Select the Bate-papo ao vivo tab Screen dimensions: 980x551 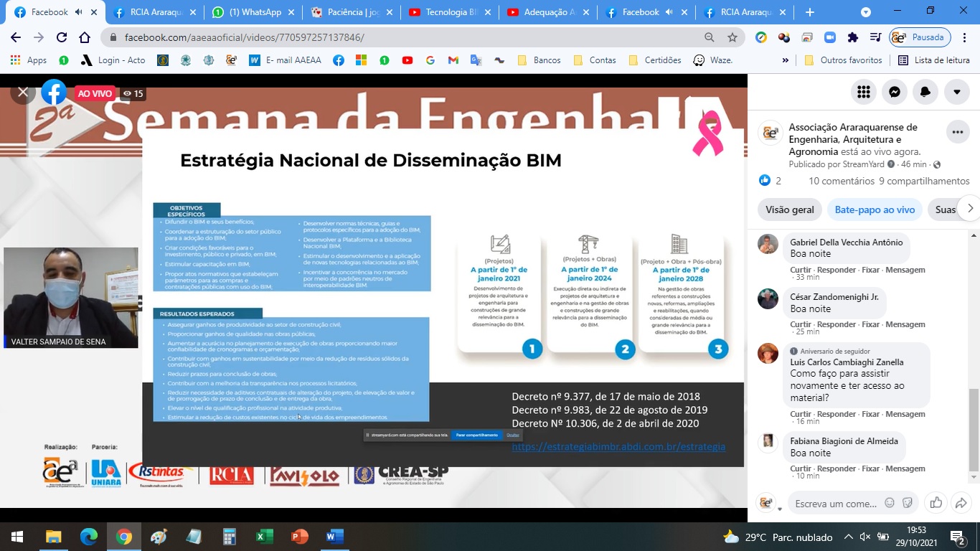[x=875, y=209]
